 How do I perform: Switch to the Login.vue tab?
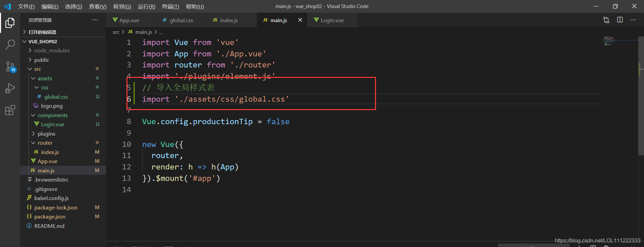(x=332, y=20)
